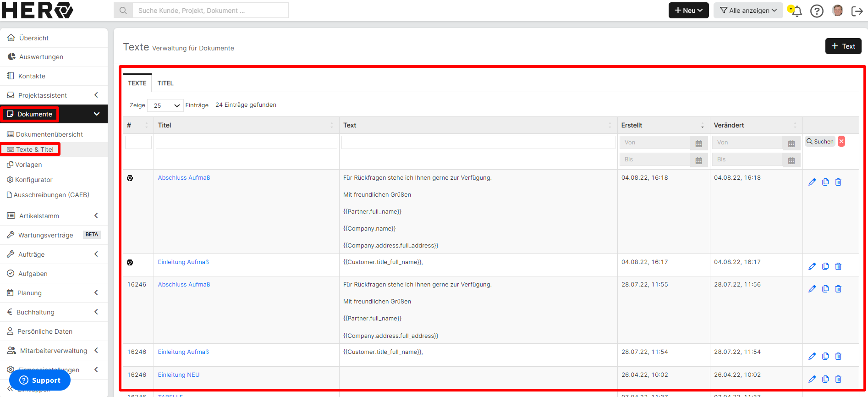
Task: Switch to the TEXTE tab
Action: tap(137, 83)
